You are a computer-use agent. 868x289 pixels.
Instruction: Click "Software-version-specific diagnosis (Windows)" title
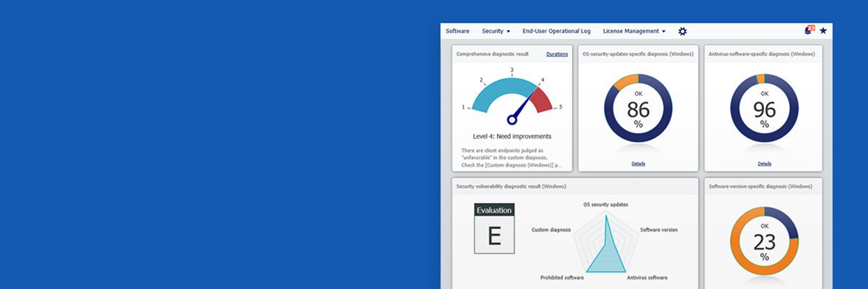(x=760, y=186)
